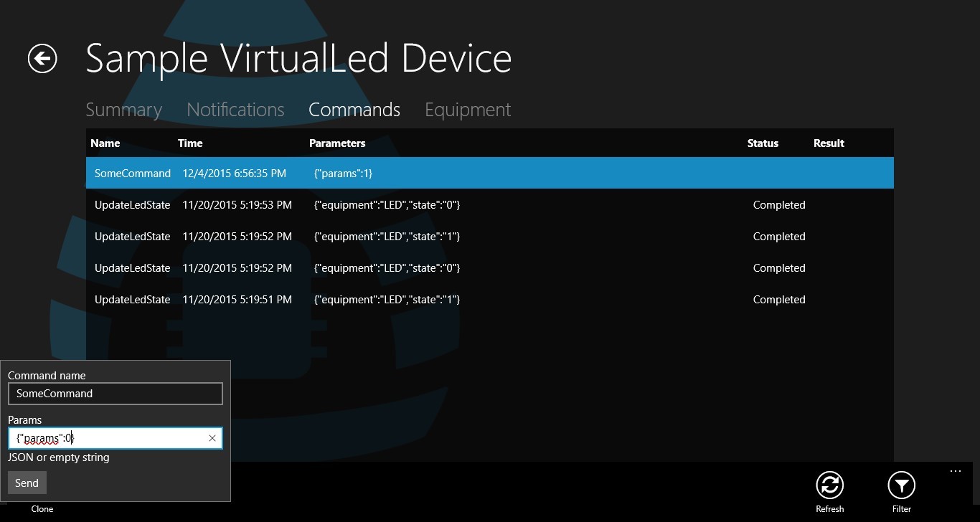
Task: Switch to the Summary tab
Action: pyautogui.click(x=123, y=110)
